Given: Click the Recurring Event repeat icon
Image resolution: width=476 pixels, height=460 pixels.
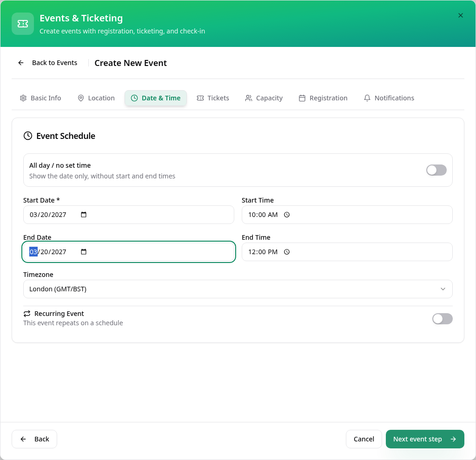Looking at the screenshot, I should [27, 314].
